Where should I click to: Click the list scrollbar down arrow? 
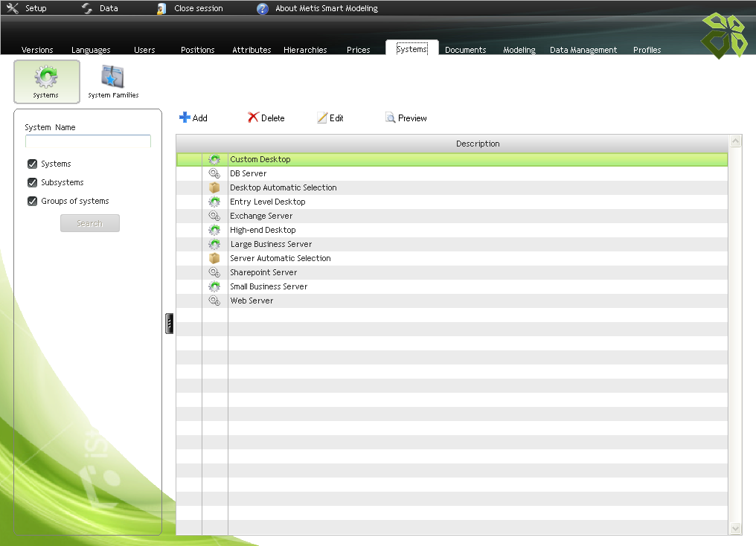pos(735,528)
